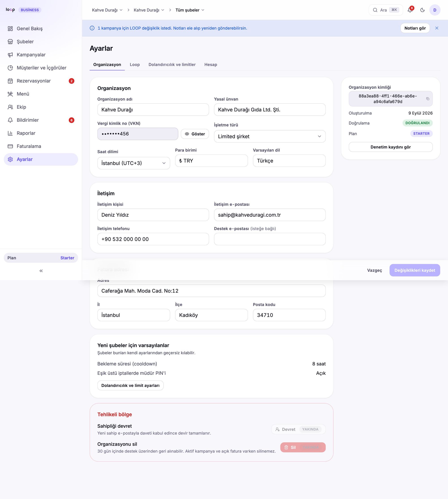The height and width of the screenshot is (499, 448).
Task: Click the Yasal ünvan field
Action: (x=270, y=110)
